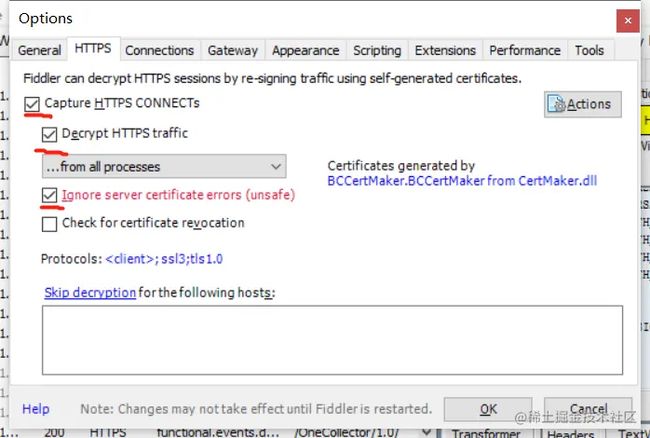Show the Performance tab
The height and width of the screenshot is (438, 650).
pos(525,51)
